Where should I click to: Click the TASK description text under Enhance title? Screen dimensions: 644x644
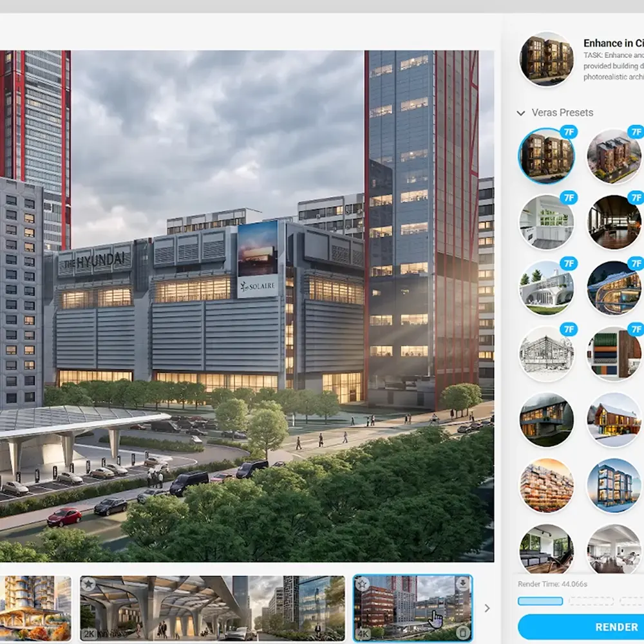614,66
